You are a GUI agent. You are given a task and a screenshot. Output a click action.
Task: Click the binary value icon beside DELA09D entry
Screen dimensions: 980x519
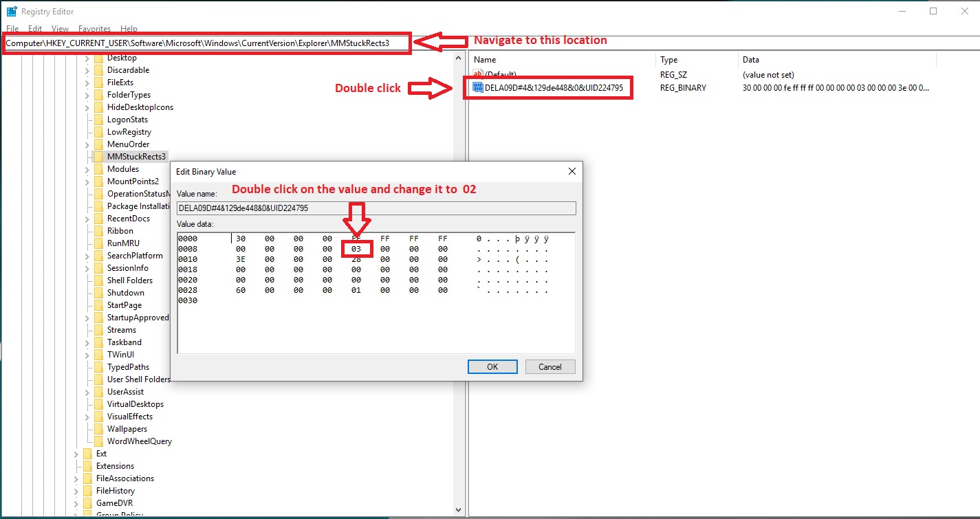(x=478, y=88)
